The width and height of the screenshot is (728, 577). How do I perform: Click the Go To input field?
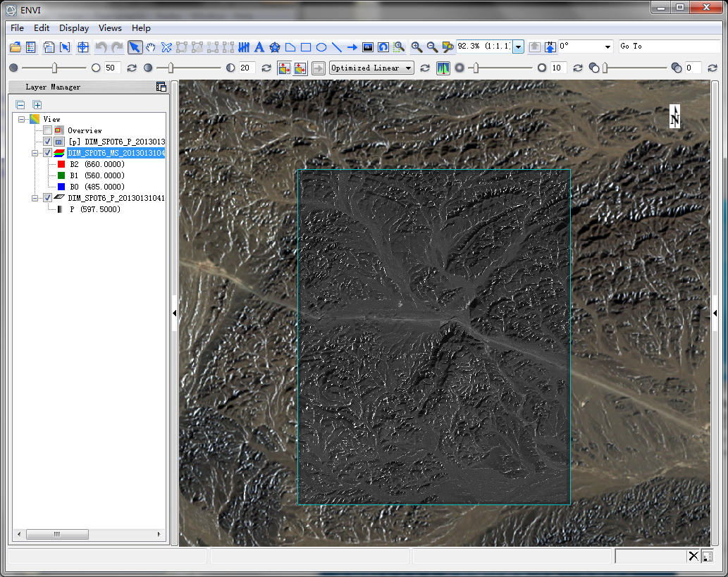pos(670,46)
